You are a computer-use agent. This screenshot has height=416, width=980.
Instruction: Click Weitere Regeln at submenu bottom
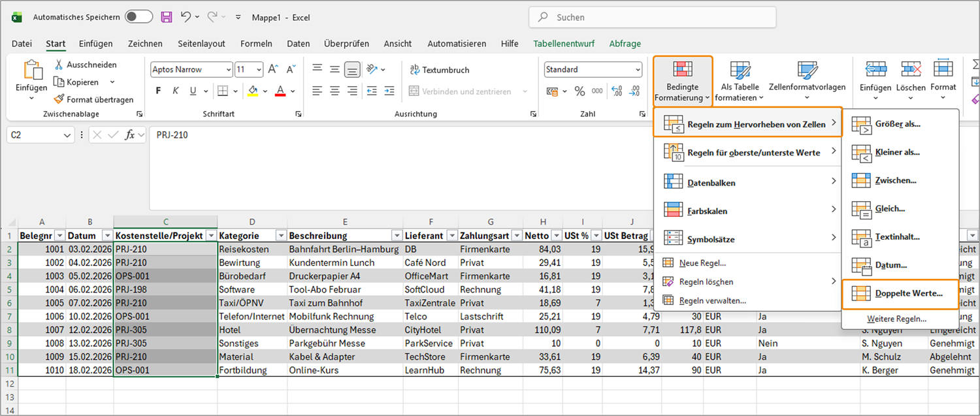896,319
